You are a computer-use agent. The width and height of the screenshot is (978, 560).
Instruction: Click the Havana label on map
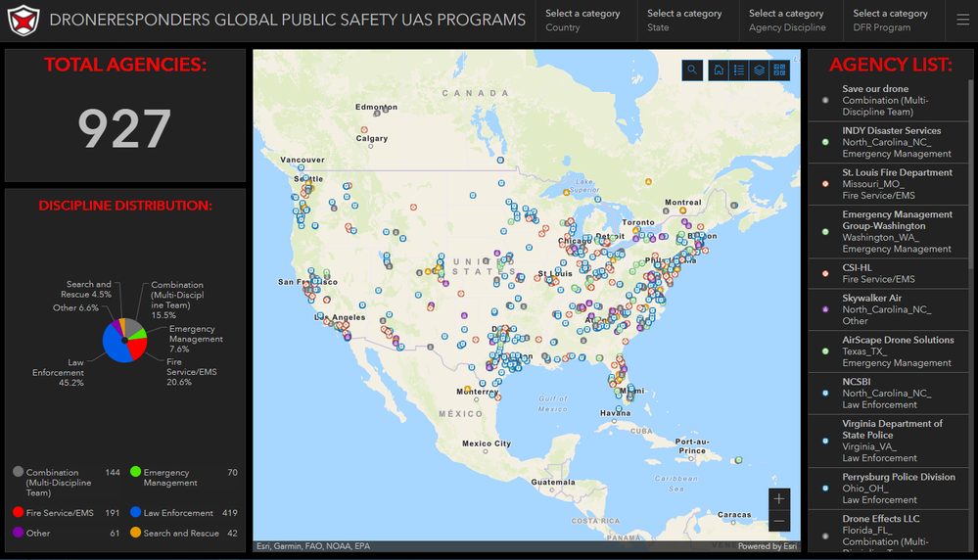pyautogui.click(x=615, y=413)
